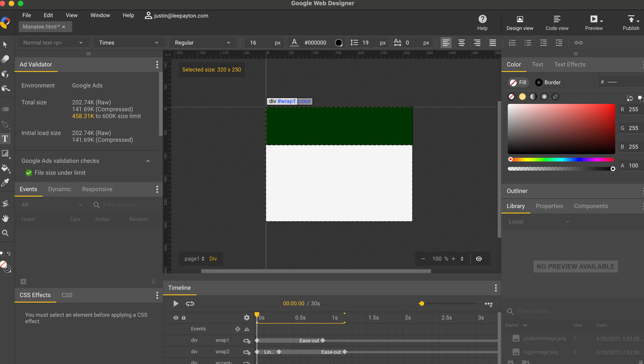Align text center

(462, 43)
